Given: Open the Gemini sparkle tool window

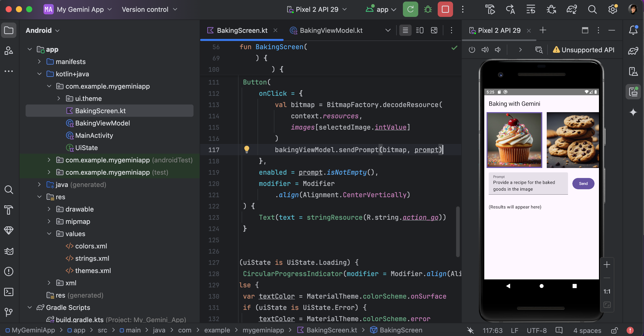Looking at the screenshot, I should click(x=633, y=112).
